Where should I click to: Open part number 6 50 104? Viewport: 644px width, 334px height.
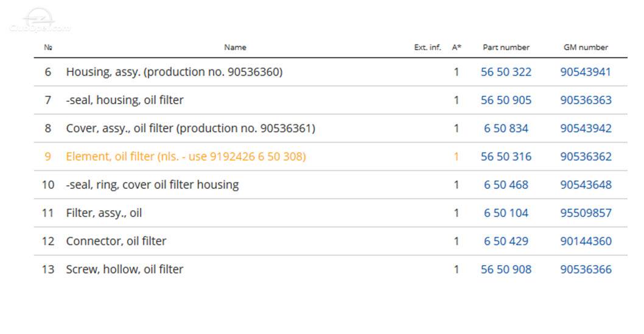[x=506, y=213]
